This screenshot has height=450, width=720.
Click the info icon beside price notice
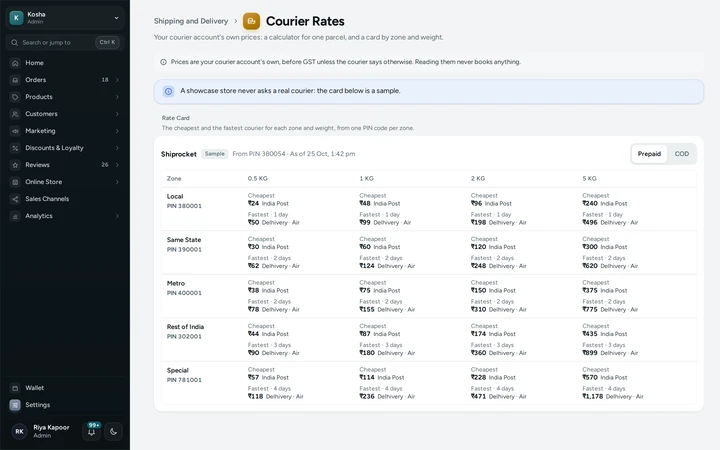click(x=163, y=62)
